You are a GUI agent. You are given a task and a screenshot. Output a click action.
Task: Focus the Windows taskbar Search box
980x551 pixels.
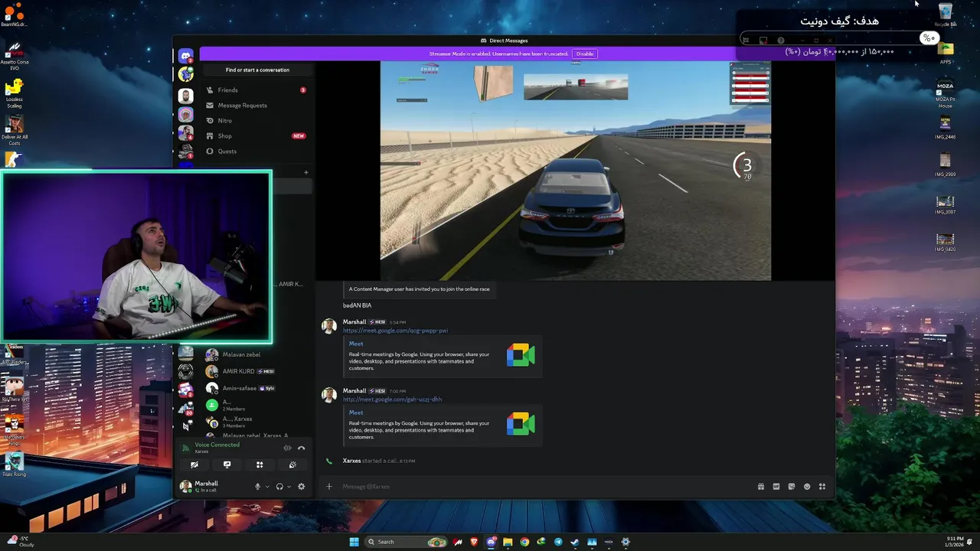coord(406,542)
